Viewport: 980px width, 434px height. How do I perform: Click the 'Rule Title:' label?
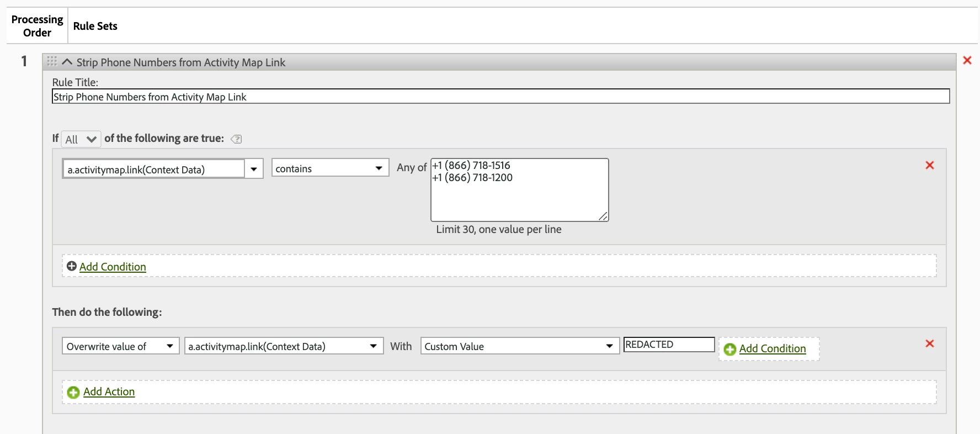pos(75,82)
